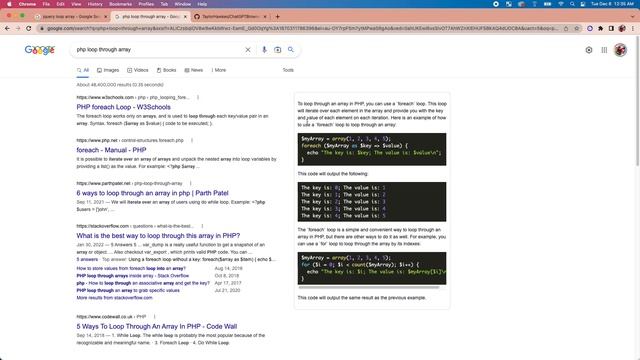
Task: Switch to the Books tab
Action: tap(166, 70)
